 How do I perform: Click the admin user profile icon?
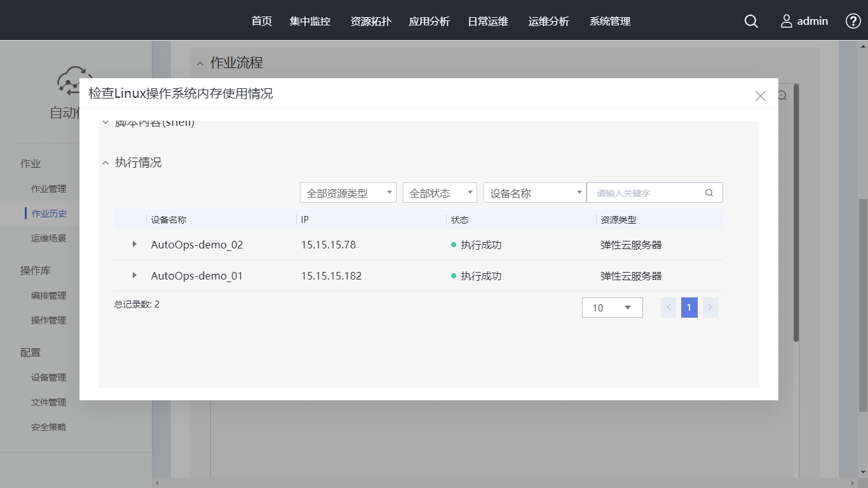787,21
